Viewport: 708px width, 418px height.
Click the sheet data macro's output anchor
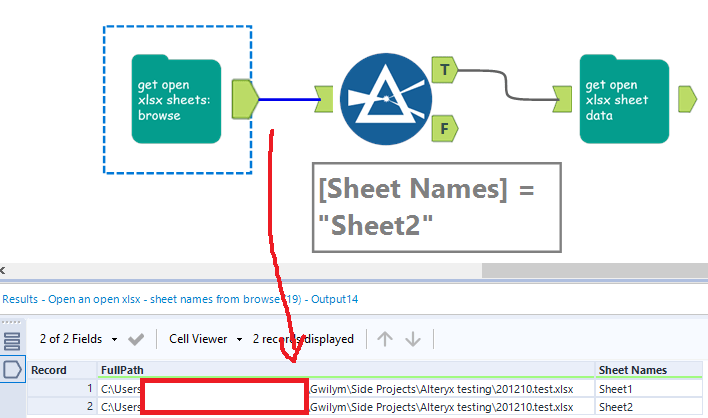coord(688,99)
